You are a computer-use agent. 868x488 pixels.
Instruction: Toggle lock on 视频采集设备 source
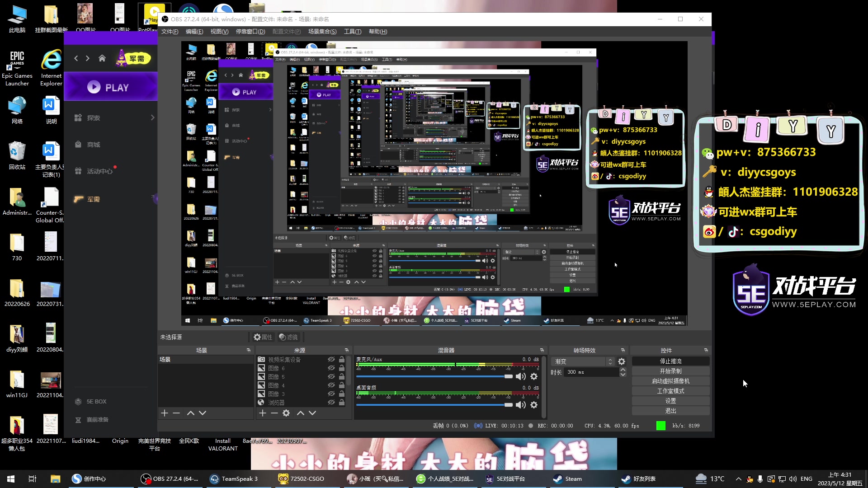click(342, 360)
